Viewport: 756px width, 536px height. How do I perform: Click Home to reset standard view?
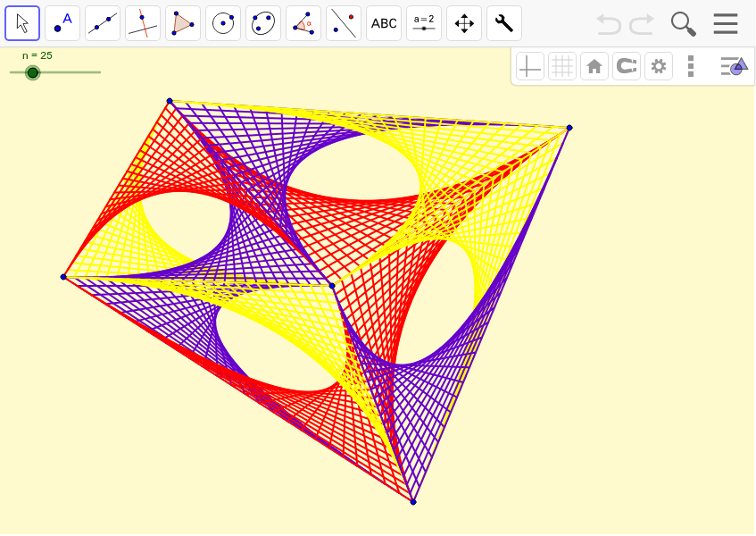click(594, 66)
